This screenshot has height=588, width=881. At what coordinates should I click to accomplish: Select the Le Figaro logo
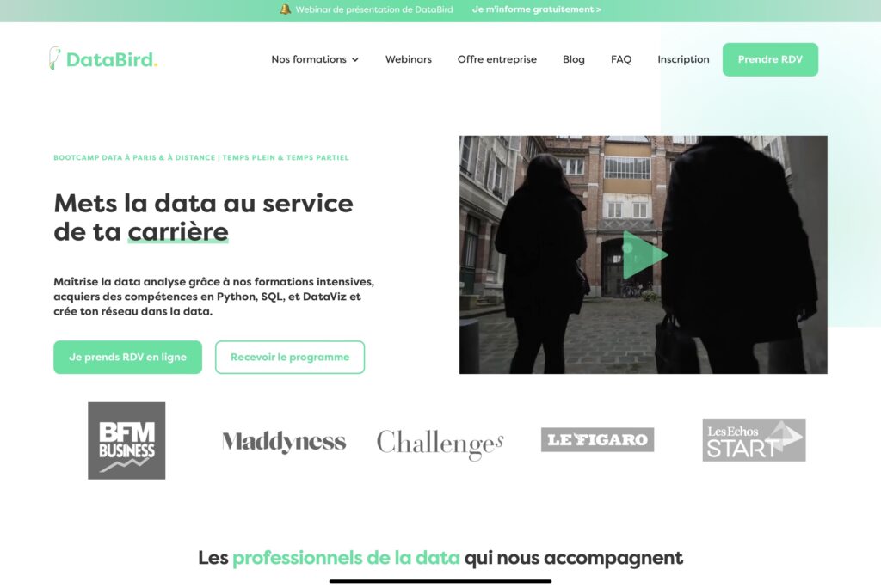(597, 440)
